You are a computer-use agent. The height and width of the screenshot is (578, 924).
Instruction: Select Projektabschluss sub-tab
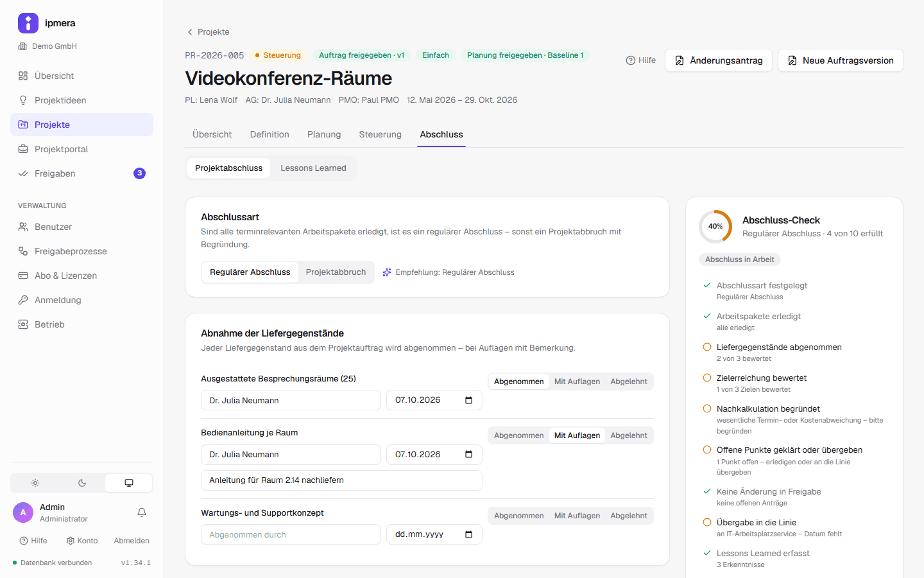point(229,168)
